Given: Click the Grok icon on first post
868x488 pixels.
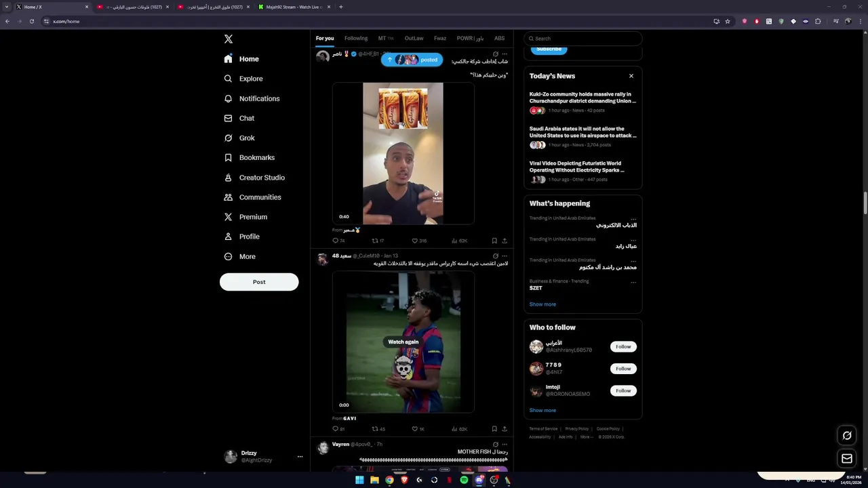Looking at the screenshot, I should click(x=495, y=54).
